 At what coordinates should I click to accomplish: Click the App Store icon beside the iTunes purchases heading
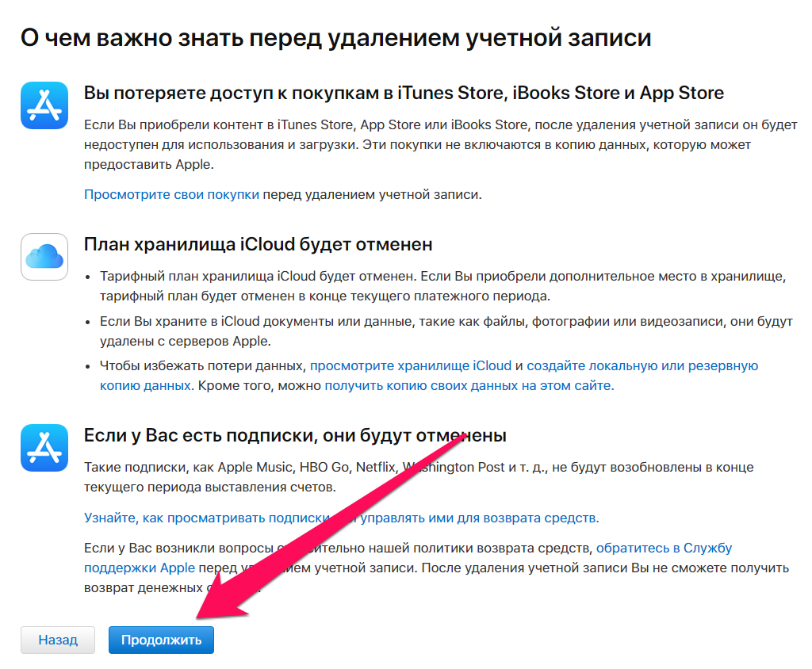point(44,105)
